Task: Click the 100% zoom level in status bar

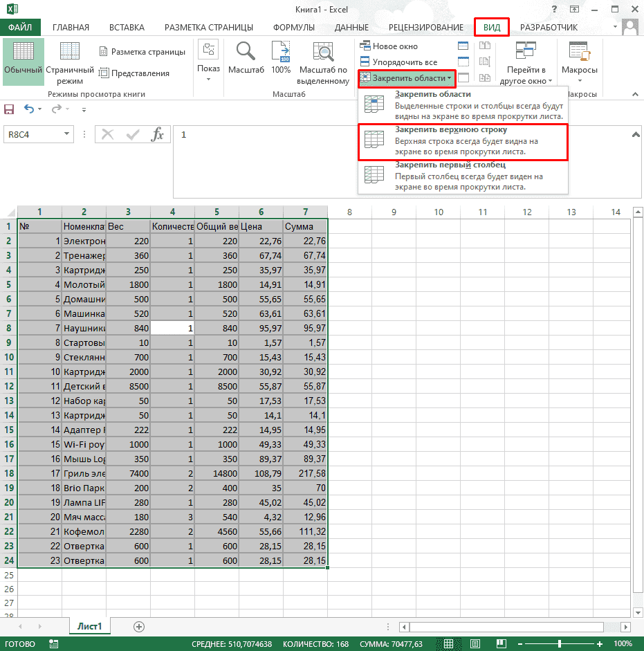Action: [623, 643]
